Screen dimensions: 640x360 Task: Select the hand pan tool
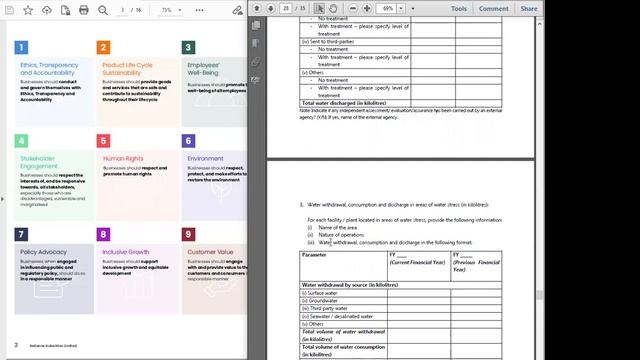[x=333, y=8]
